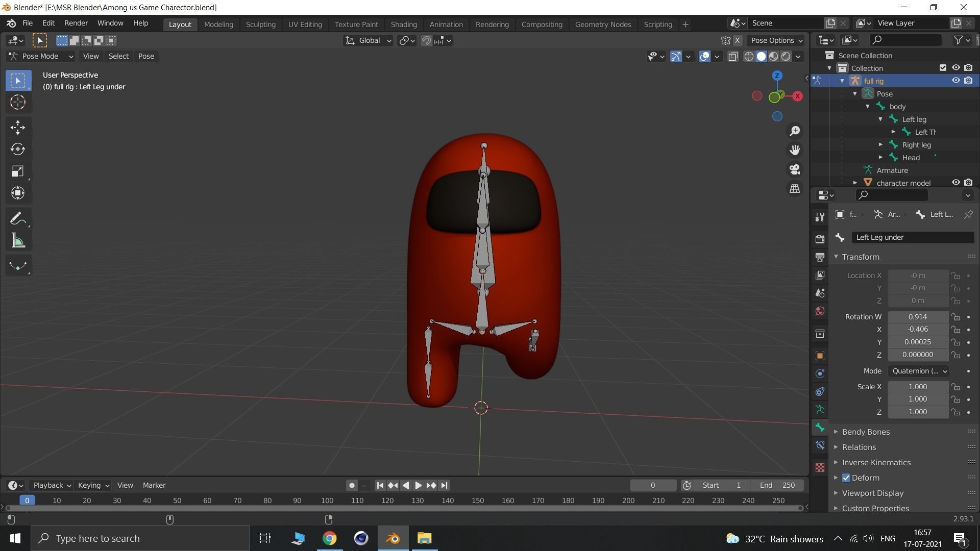
Task: Switch orthographic/perspective grid icon
Action: [795, 189]
